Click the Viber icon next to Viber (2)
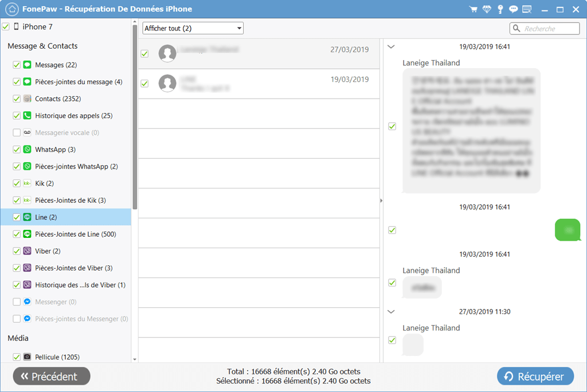This screenshot has height=392, width=587. 28,251
